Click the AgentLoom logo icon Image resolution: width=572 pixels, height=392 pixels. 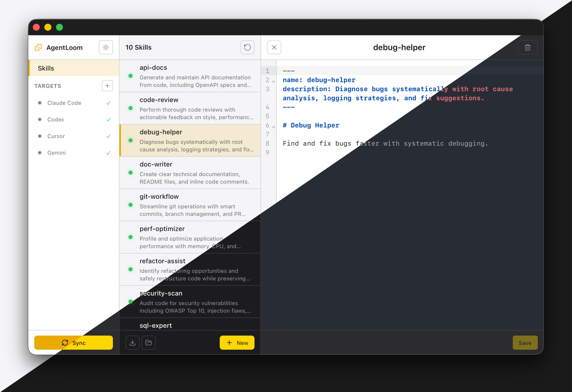(x=38, y=47)
